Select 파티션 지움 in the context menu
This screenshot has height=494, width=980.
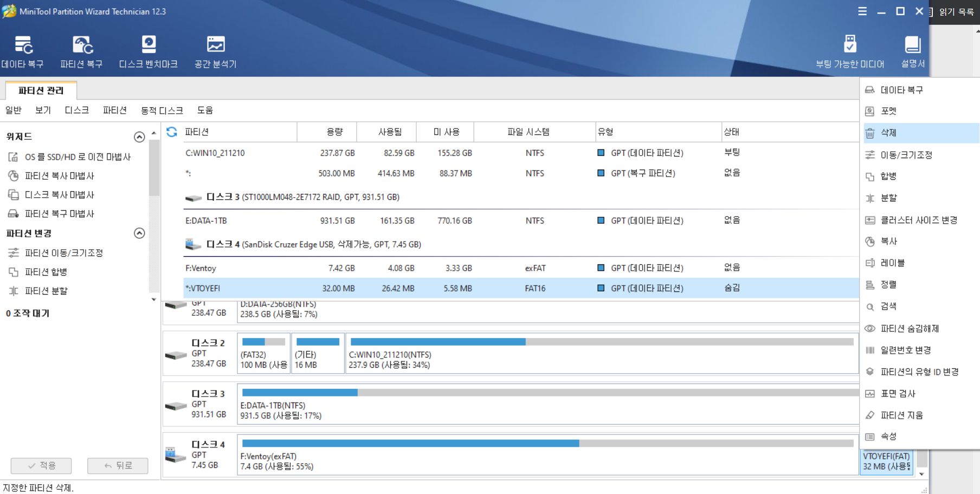921,415
